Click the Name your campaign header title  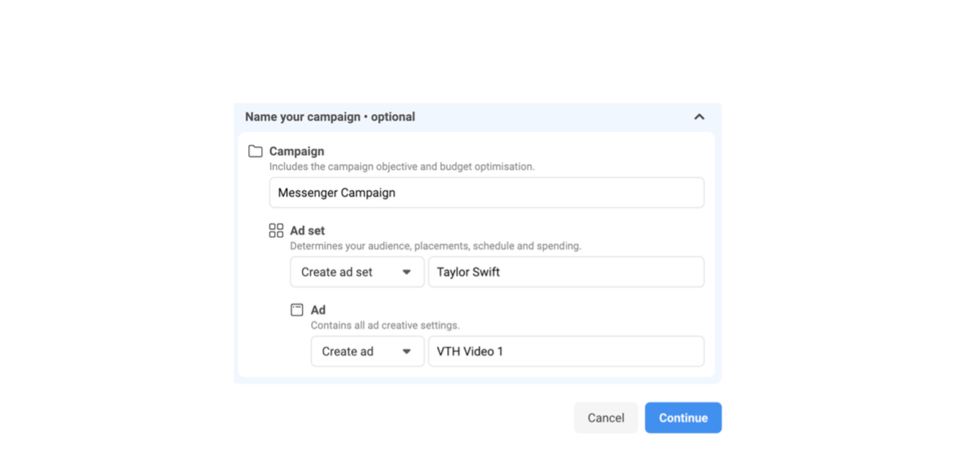click(330, 117)
